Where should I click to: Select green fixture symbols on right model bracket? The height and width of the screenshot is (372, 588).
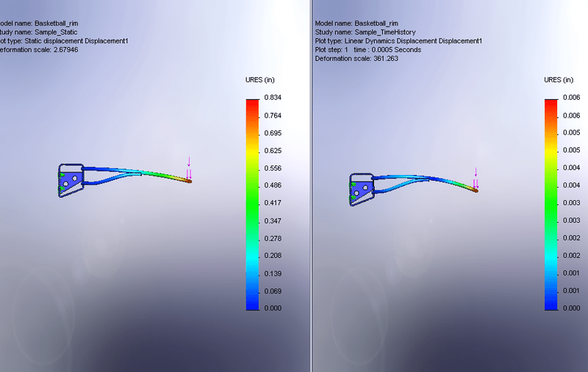coord(354,190)
